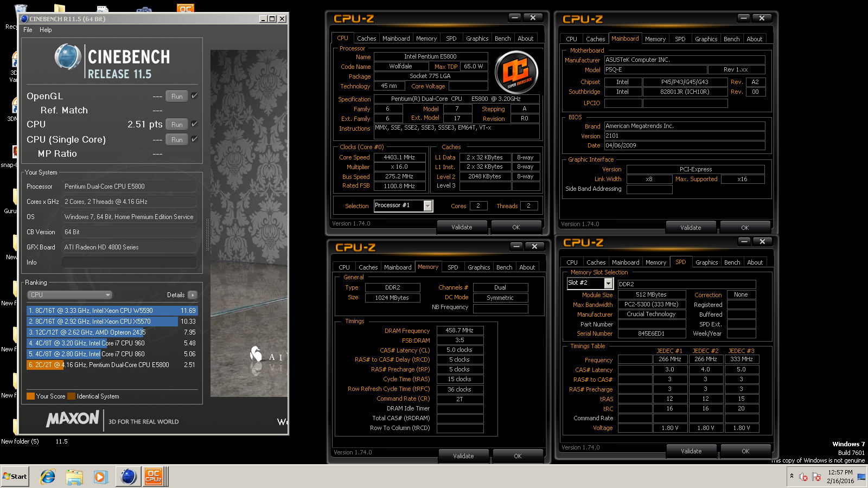
Task: Click the Action Center flag tray icon
Action: click(x=816, y=477)
